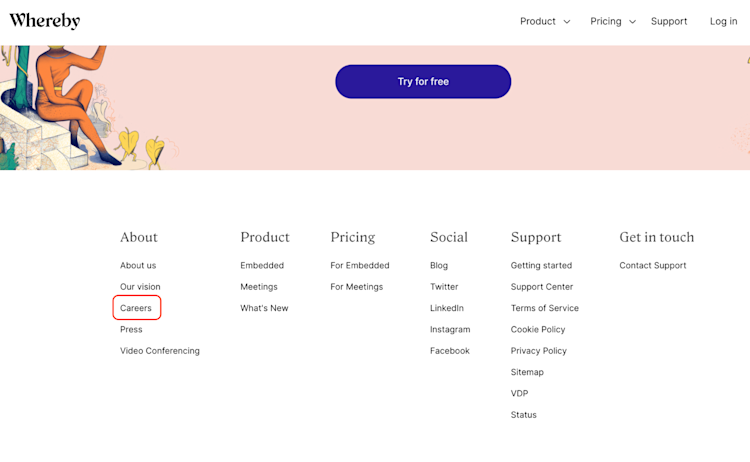Open the VDP link
The image size is (750, 462).
(519, 394)
